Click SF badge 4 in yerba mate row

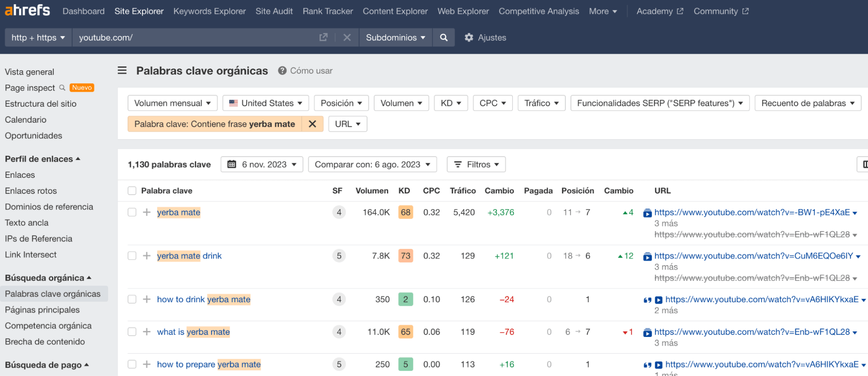coord(339,212)
